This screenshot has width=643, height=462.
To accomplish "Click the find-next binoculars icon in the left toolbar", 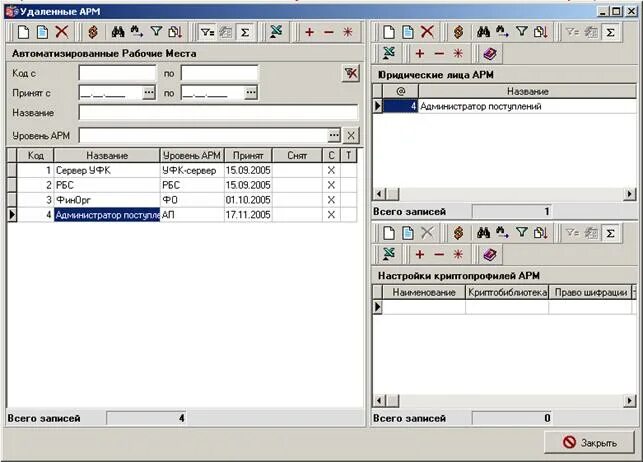I will [x=137, y=32].
